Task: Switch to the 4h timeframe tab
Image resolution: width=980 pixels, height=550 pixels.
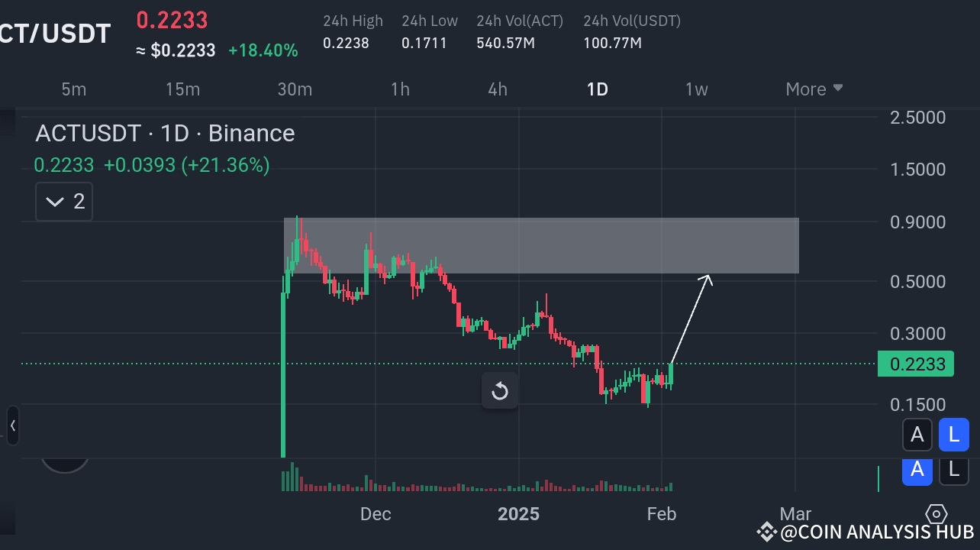Action: 497,89
